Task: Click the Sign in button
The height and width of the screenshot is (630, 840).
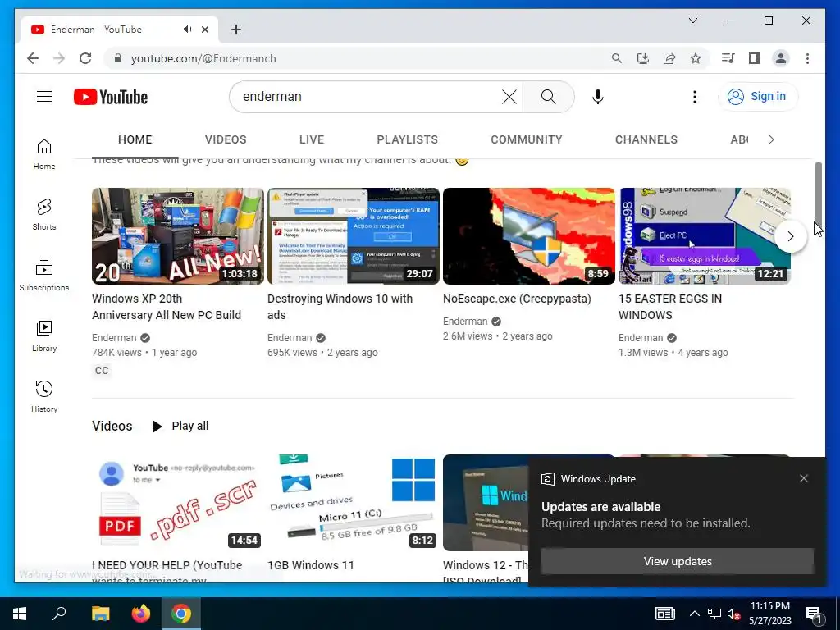Action: (x=758, y=97)
